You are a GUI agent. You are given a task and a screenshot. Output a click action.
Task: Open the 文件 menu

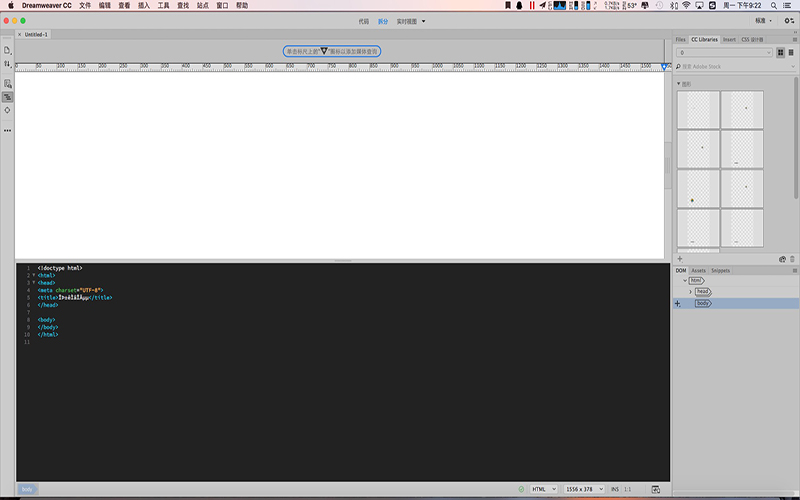click(x=85, y=6)
